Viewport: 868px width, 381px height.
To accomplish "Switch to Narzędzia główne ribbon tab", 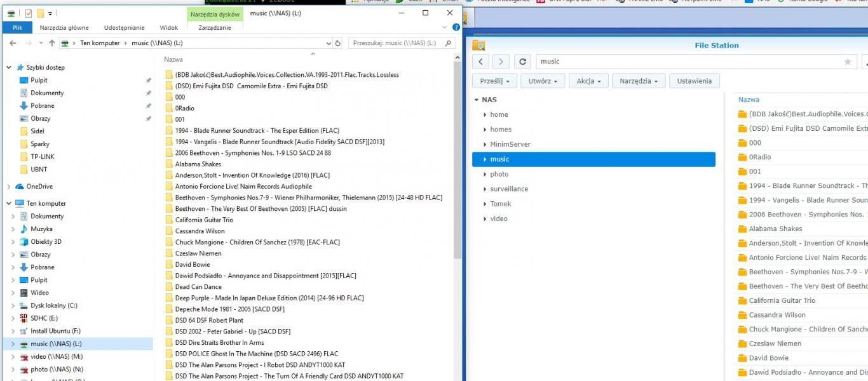I will pyautogui.click(x=64, y=27).
